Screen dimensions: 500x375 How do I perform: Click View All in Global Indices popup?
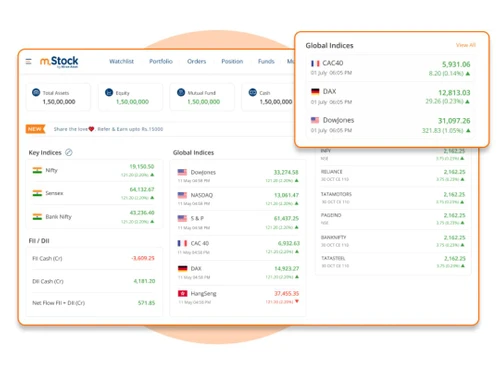[x=466, y=45]
